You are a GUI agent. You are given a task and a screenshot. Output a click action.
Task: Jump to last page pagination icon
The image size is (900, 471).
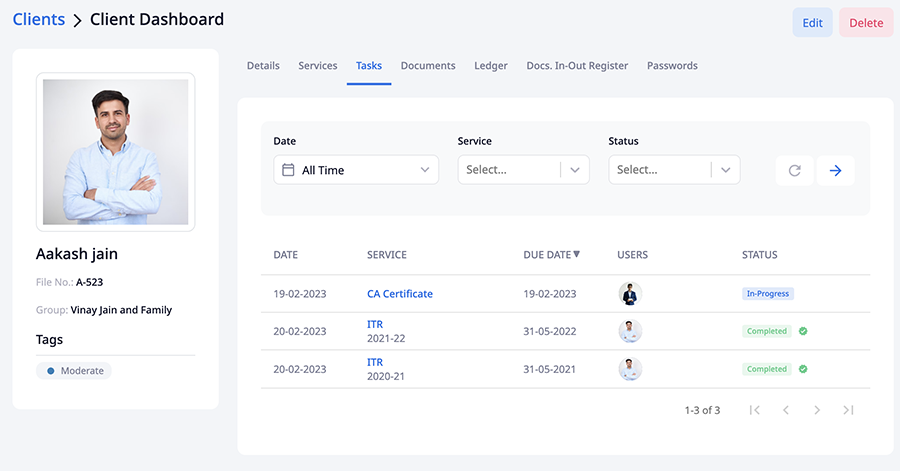tap(848, 410)
